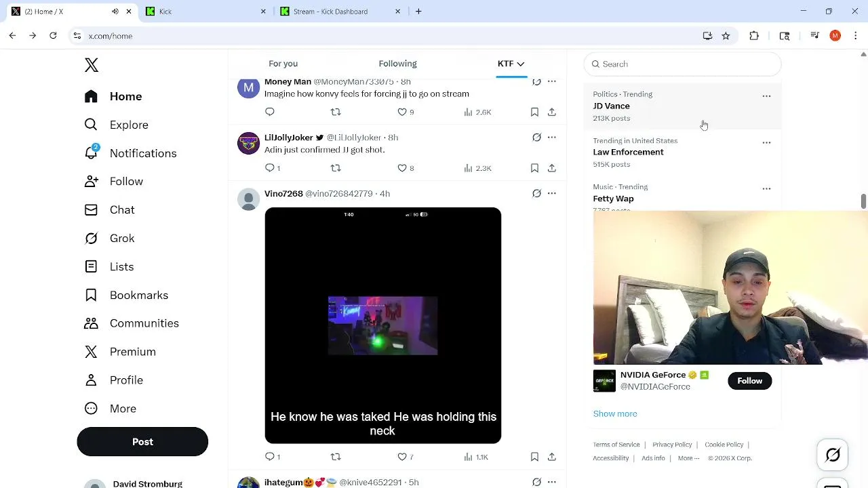Open more options on Vino7268's post
Image resolution: width=868 pixels, height=488 pixels.
(552, 194)
